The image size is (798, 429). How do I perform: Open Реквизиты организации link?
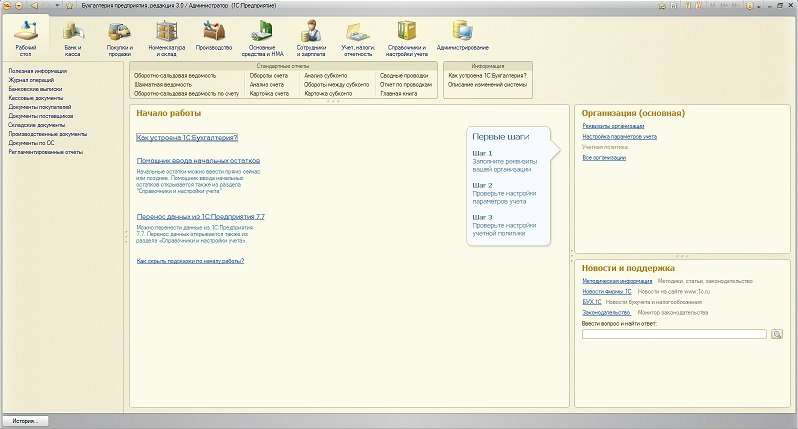pos(613,126)
